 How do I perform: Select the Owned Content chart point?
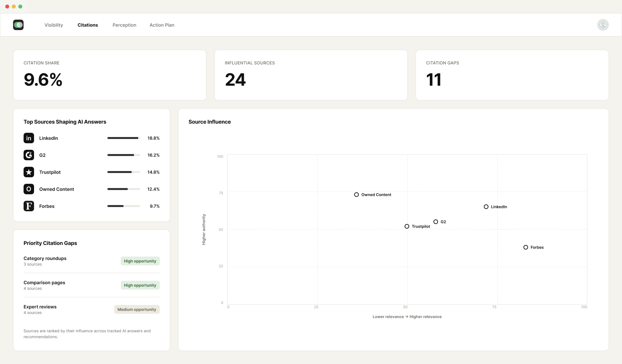[357, 195]
